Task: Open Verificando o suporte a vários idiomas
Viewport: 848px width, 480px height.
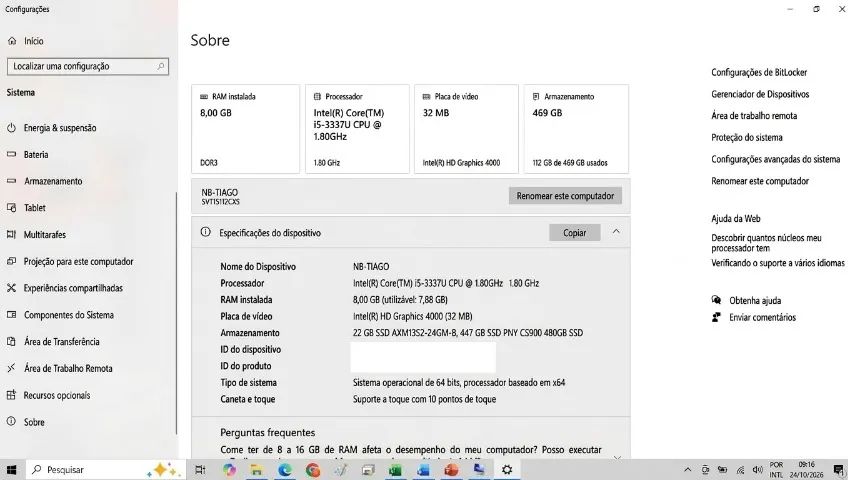Action: [x=778, y=263]
